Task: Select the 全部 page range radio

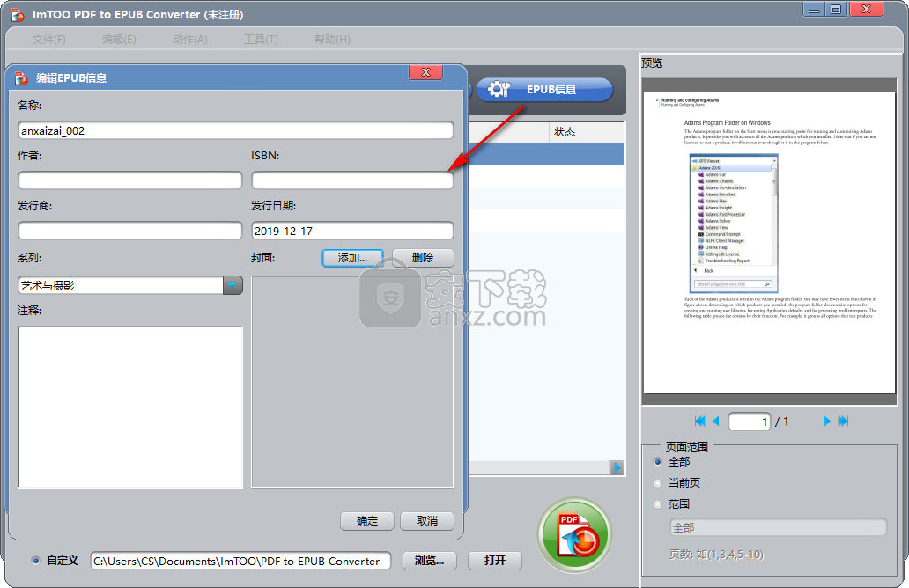Action: tap(657, 462)
